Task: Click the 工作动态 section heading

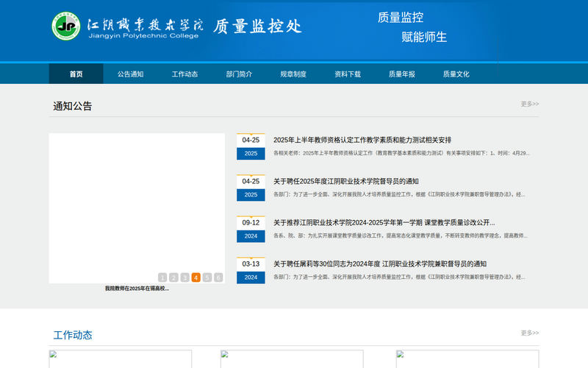Action: pyautogui.click(x=72, y=336)
